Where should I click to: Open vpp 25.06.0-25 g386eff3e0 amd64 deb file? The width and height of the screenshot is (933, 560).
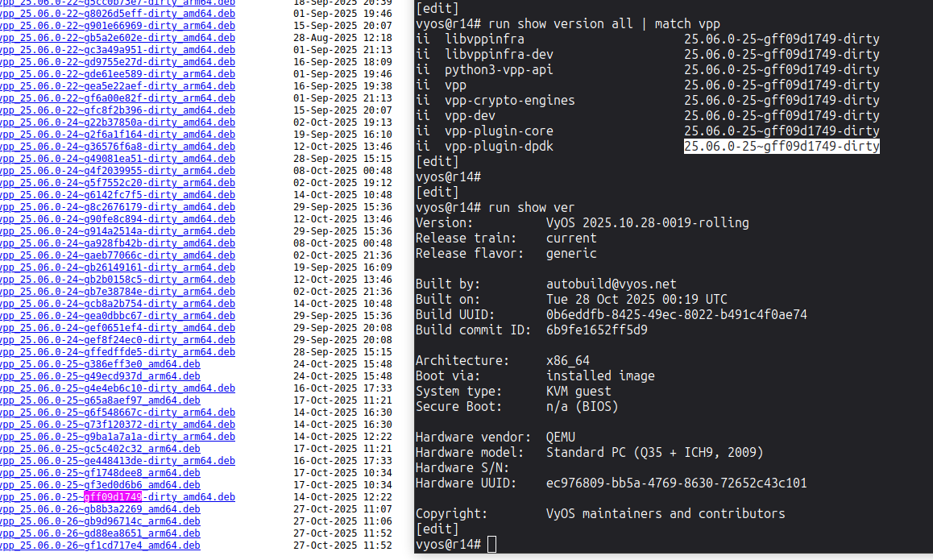click(100, 364)
